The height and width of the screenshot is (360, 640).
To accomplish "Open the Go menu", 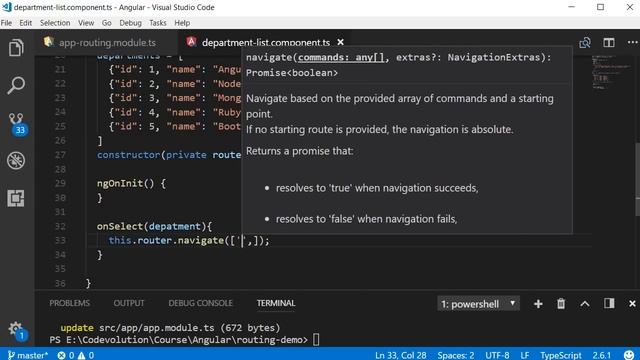I will pos(107,23).
